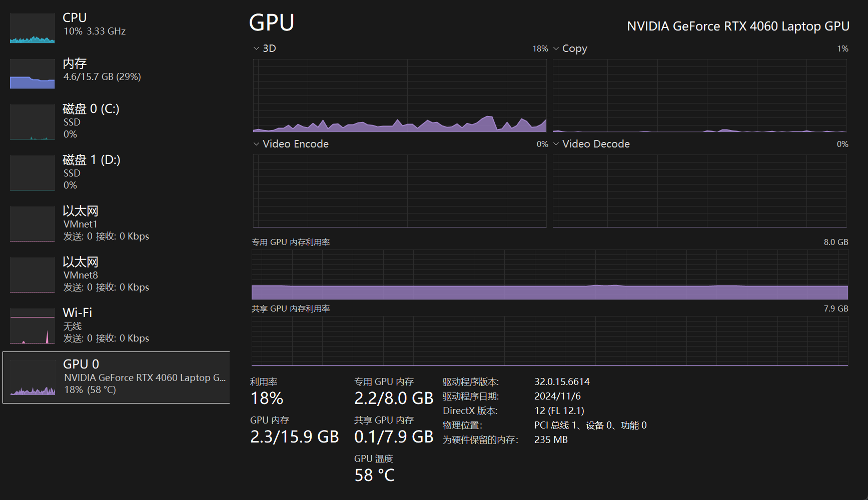Open the Wi-Fi network graph thumbnail

pos(33,326)
